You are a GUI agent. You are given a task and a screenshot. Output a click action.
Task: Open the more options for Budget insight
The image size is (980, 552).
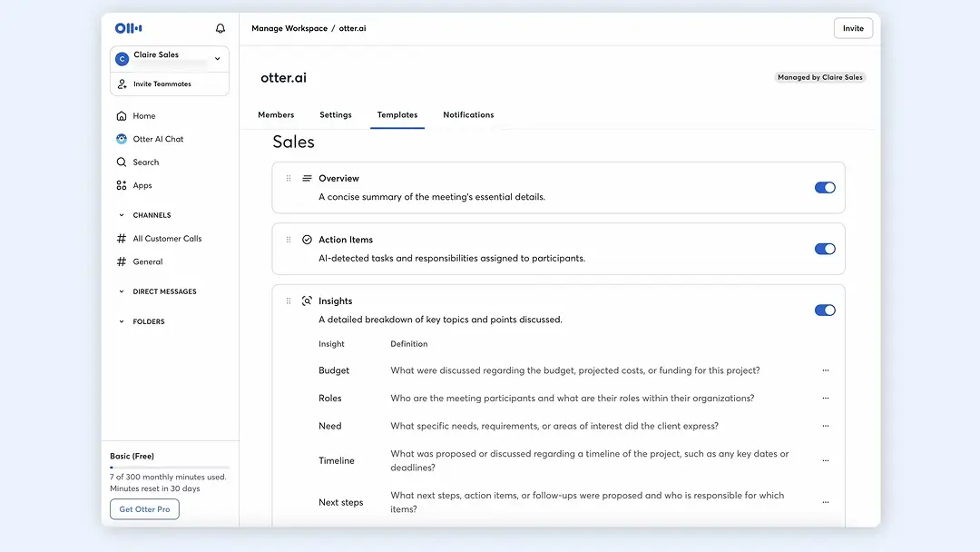(826, 370)
